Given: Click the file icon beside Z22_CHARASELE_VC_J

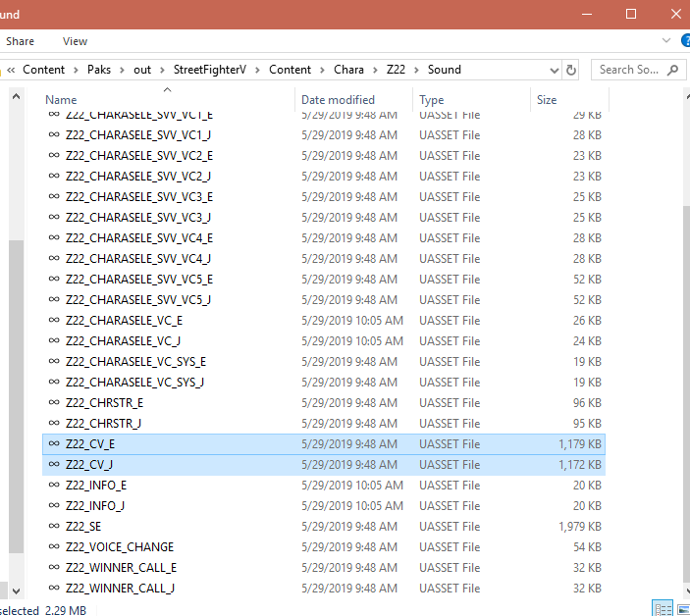Looking at the screenshot, I should pos(54,340).
